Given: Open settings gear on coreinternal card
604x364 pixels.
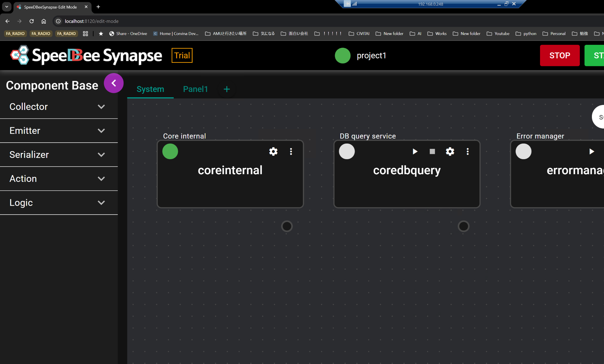Looking at the screenshot, I should click(x=273, y=151).
